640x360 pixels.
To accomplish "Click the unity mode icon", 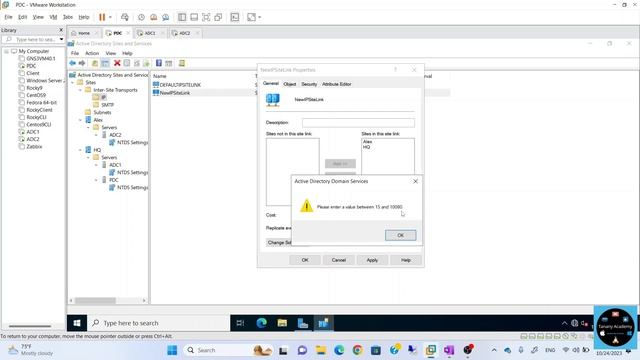I will (x=218, y=17).
